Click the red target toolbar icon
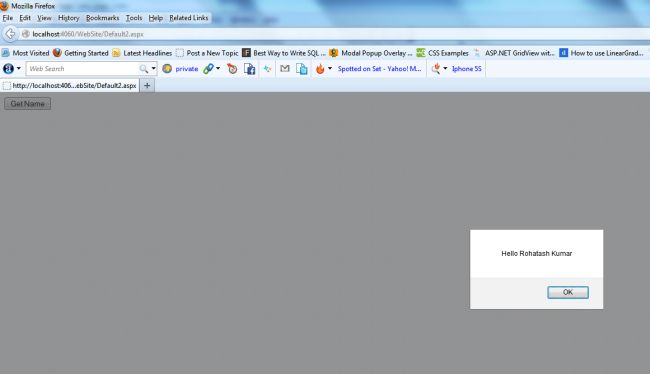 (232, 69)
